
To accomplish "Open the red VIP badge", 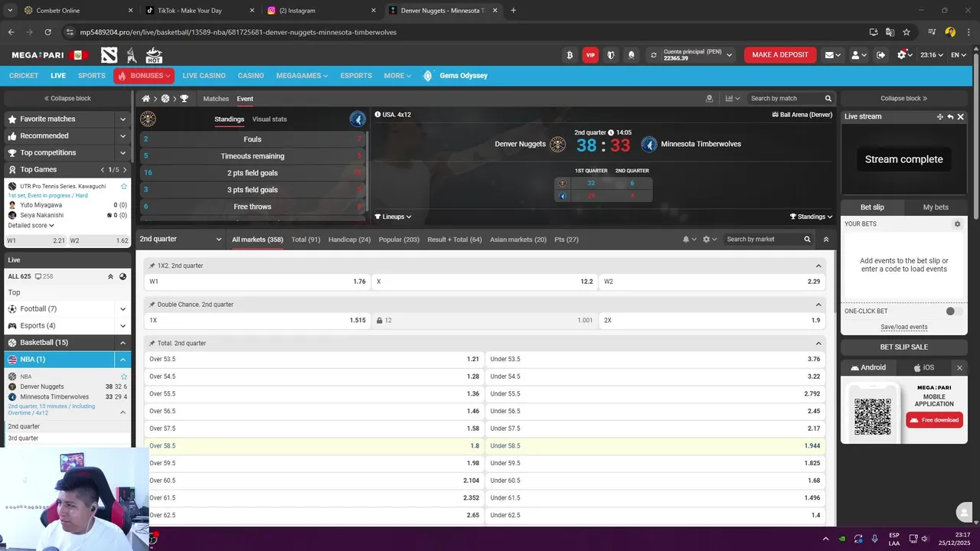I will (x=590, y=55).
